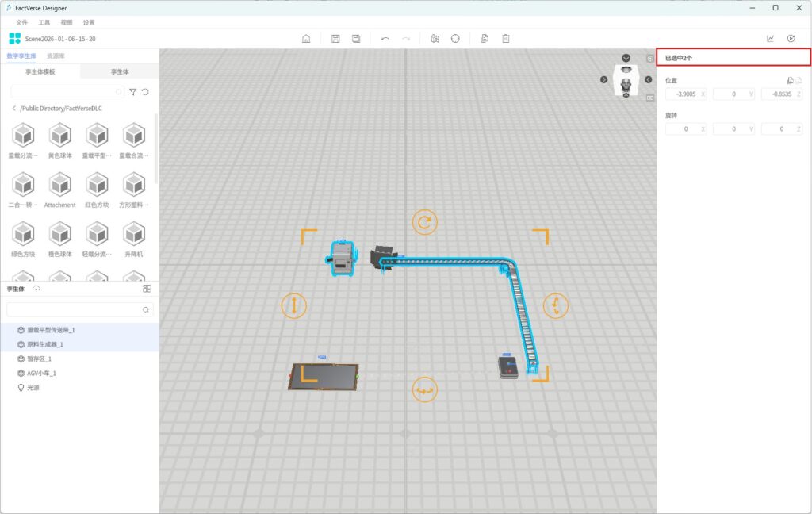
Task: Click the cloud icon next to 孪生体
Action: [x=36, y=289]
